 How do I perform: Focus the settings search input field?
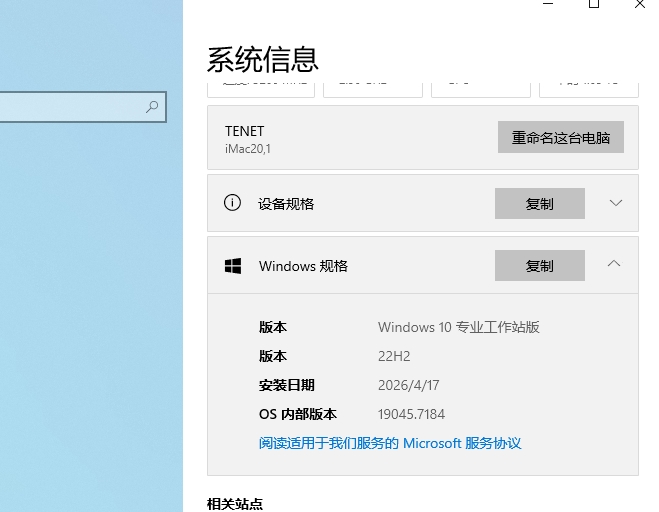(x=70, y=107)
